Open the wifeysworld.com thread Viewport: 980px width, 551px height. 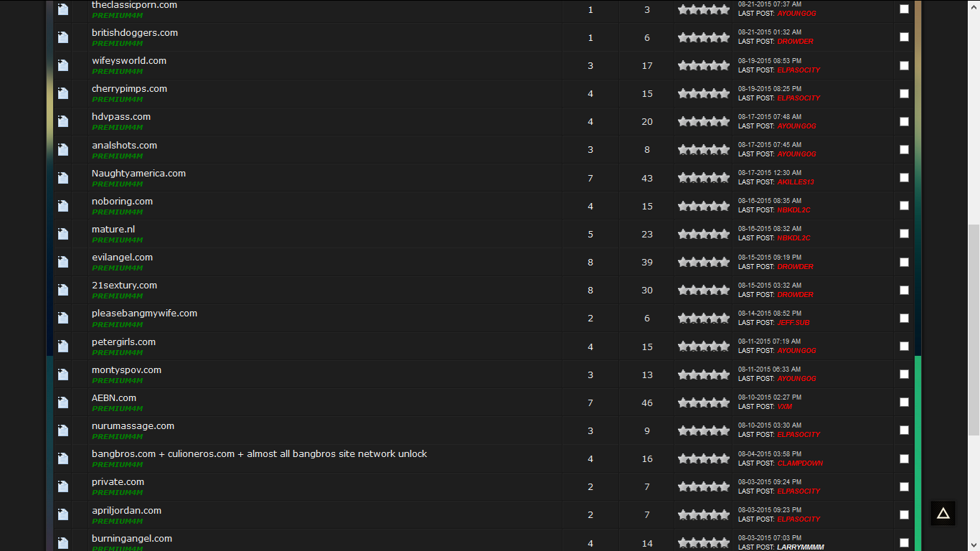click(129, 61)
